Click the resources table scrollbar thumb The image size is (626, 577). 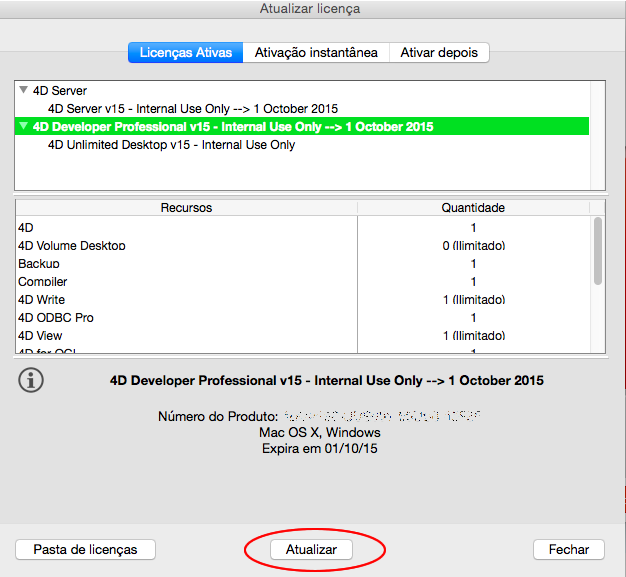point(598,251)
